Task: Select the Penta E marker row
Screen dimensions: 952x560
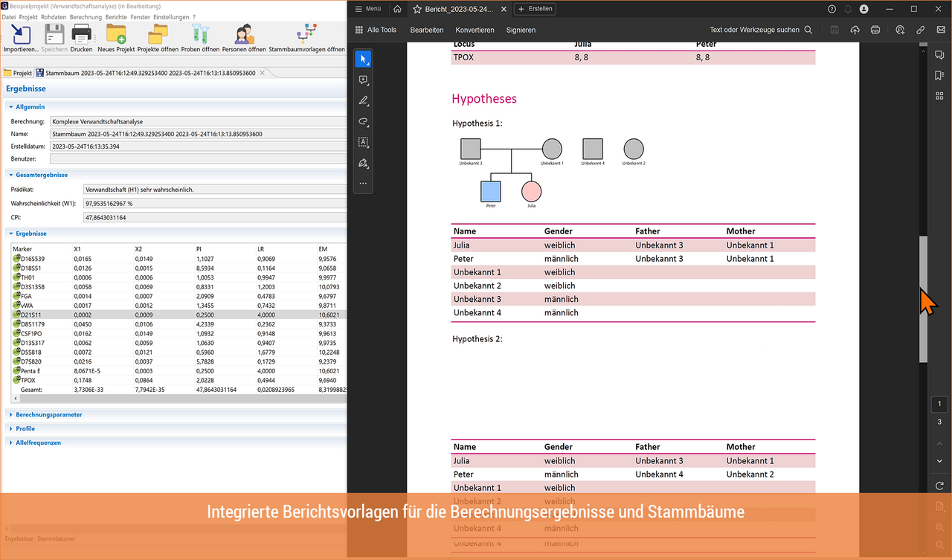Action: click(179, 370)
